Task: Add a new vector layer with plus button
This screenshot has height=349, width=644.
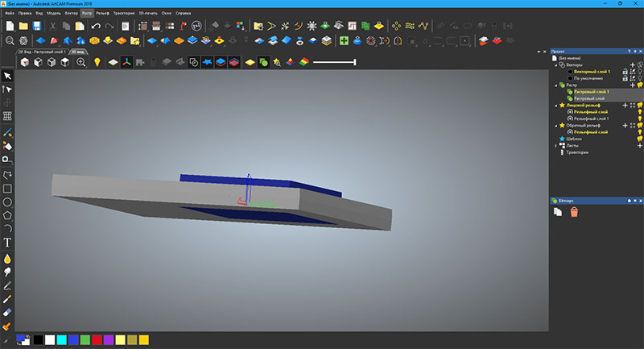Action: pyautogui.click(x=633, y=65)
